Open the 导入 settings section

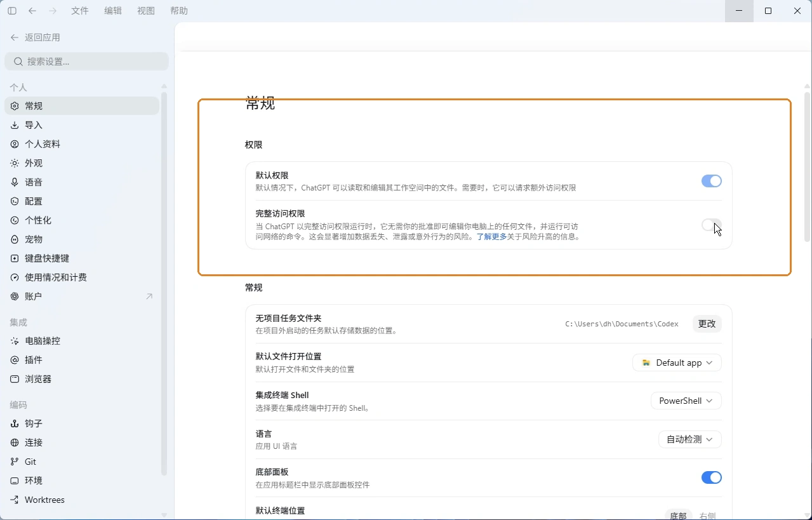[82, 125]
